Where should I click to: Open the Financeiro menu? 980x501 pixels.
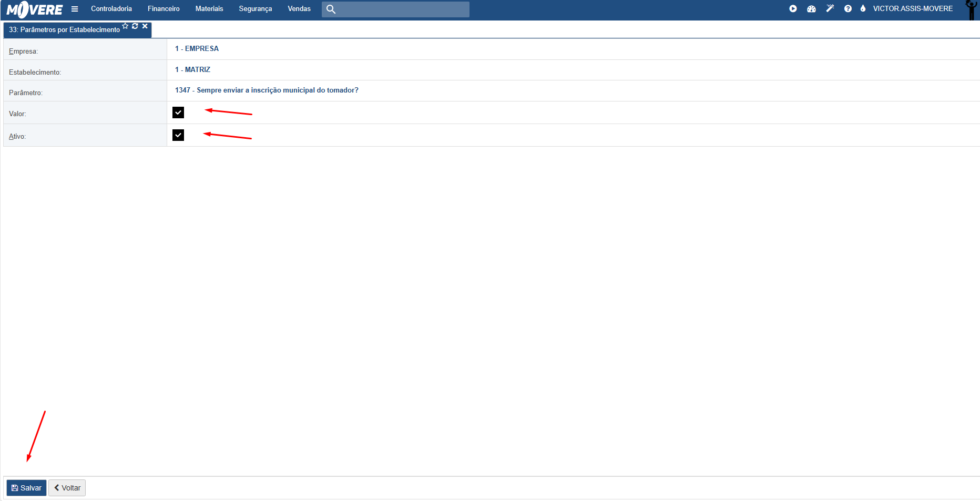164,9
